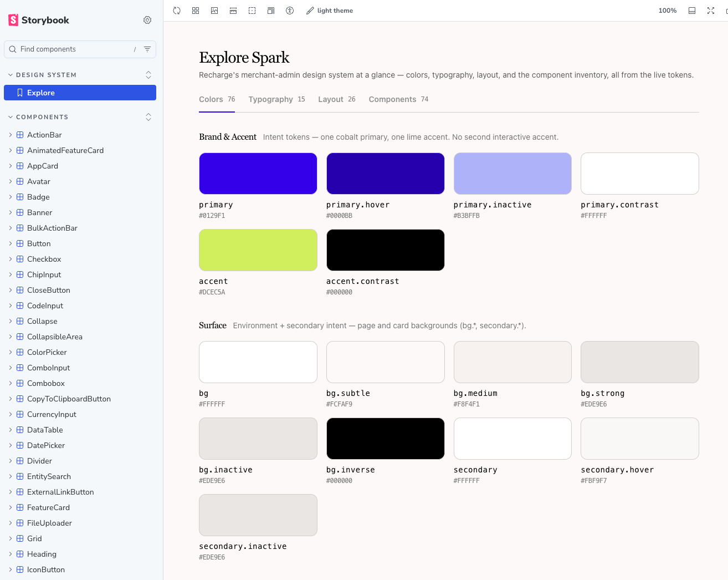Expand the Collapse tree chevron
728x580 pixels.
(x=10, y=321)
